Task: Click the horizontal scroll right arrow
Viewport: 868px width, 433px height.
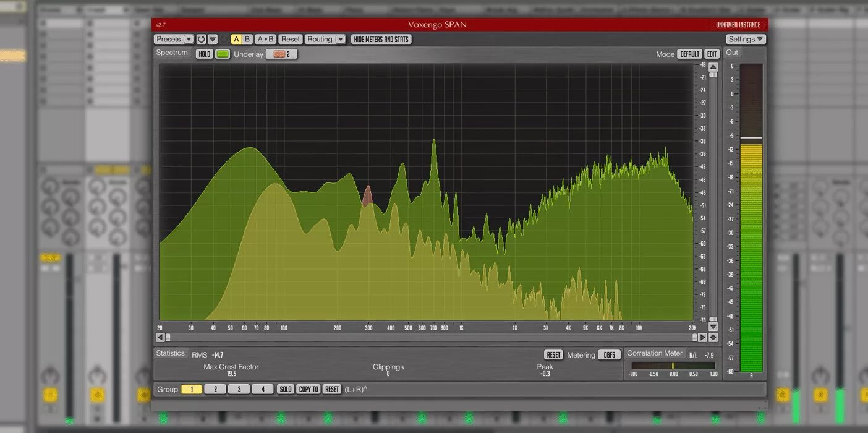Action: pyautogui.click(x=702, y=337)
